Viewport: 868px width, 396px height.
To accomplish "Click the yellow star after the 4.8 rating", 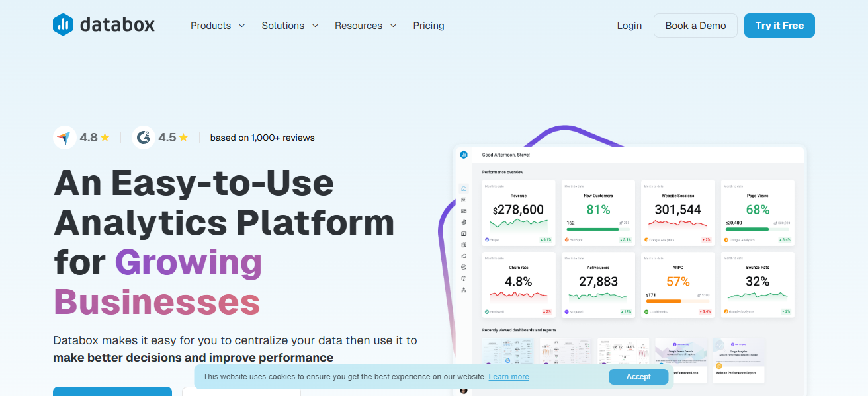I will tap(105, 138).
